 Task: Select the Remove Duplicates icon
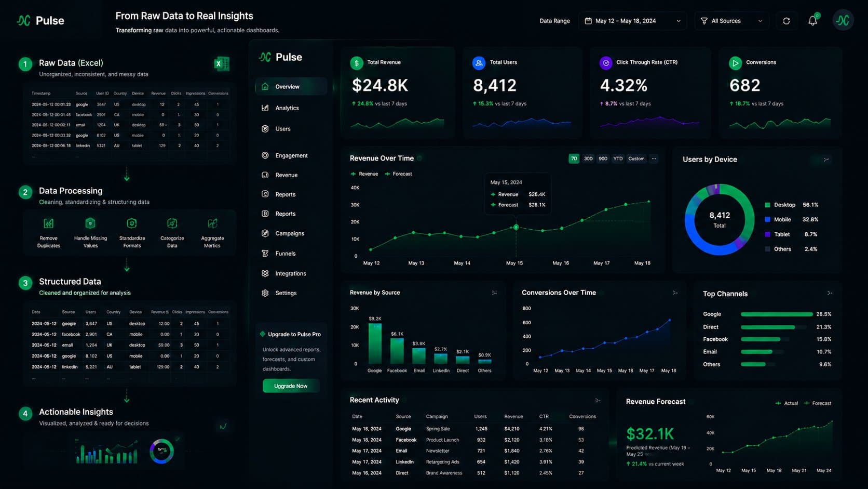click(48, 223)
